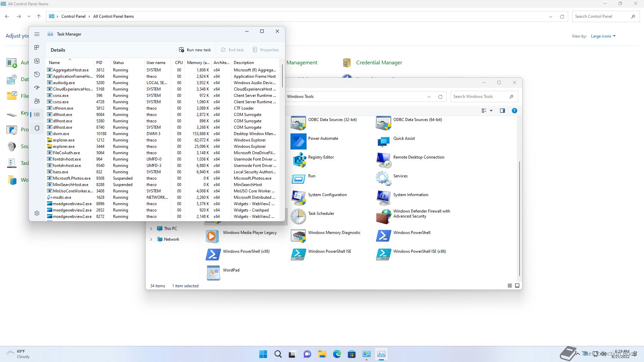Viewport: 644px width, 362px height.
Task: Open Control Panel address bar dropdown
Action: pyautogui.click(x=550, y=16)
